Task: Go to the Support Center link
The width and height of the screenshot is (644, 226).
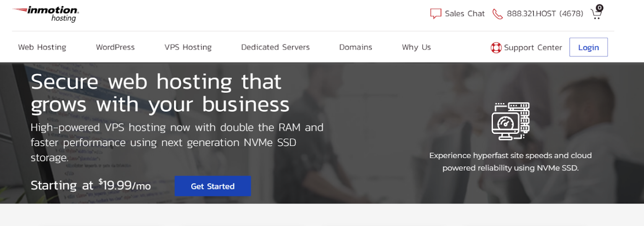Action: pos(533,47)
